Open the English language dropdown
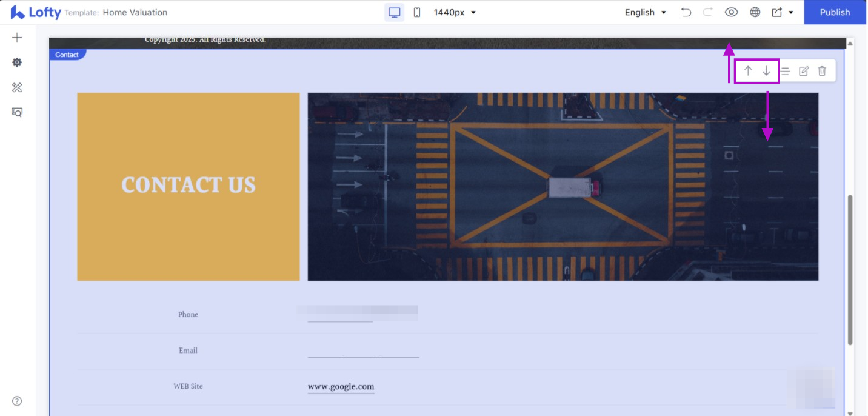This screenshot has width=868, height=416. [x=646, y=12]
